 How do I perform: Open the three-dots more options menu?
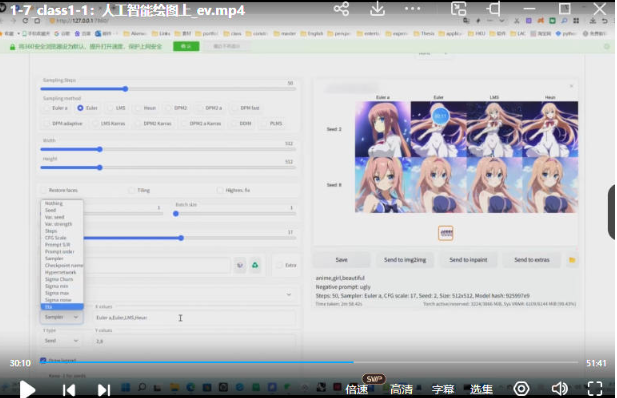pos(412,9)
